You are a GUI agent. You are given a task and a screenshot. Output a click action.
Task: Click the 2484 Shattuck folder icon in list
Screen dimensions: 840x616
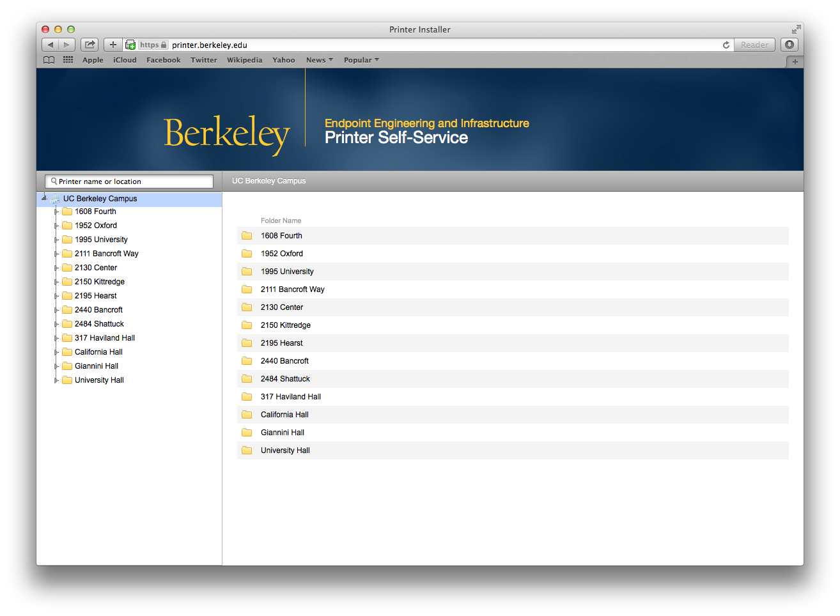(247, 379)
